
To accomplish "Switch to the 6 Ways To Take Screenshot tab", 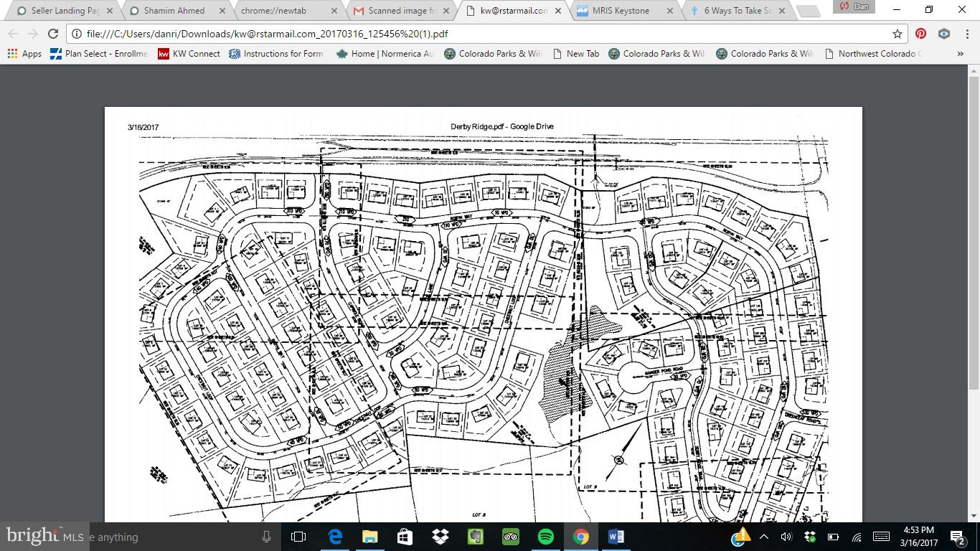I will [x=736, y=11].
